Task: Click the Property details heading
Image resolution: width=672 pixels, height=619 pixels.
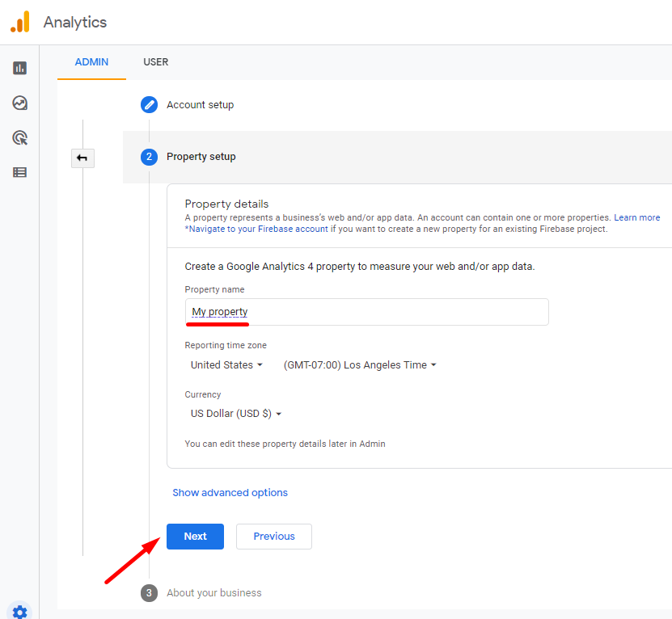Action: [x=226, y=204]
